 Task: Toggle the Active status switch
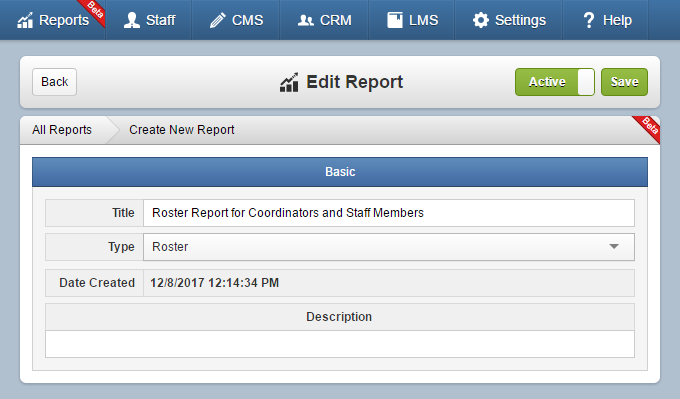[x=555, y=82]
